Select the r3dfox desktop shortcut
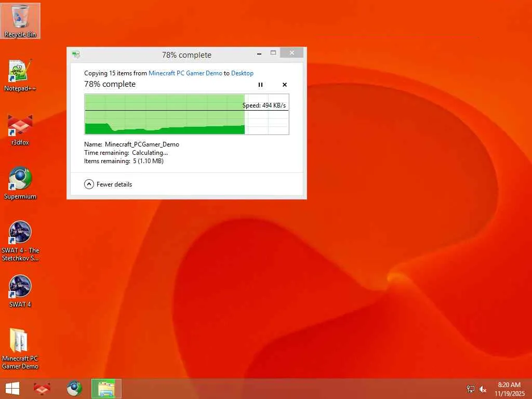The width and height of the screenshot is (532, 399). 20,129
